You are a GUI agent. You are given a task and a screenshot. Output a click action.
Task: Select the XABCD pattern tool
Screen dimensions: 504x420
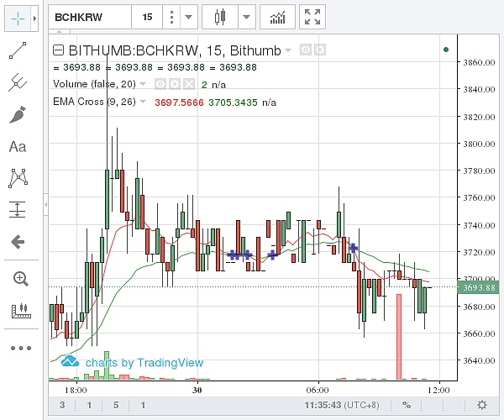[18, 178]
